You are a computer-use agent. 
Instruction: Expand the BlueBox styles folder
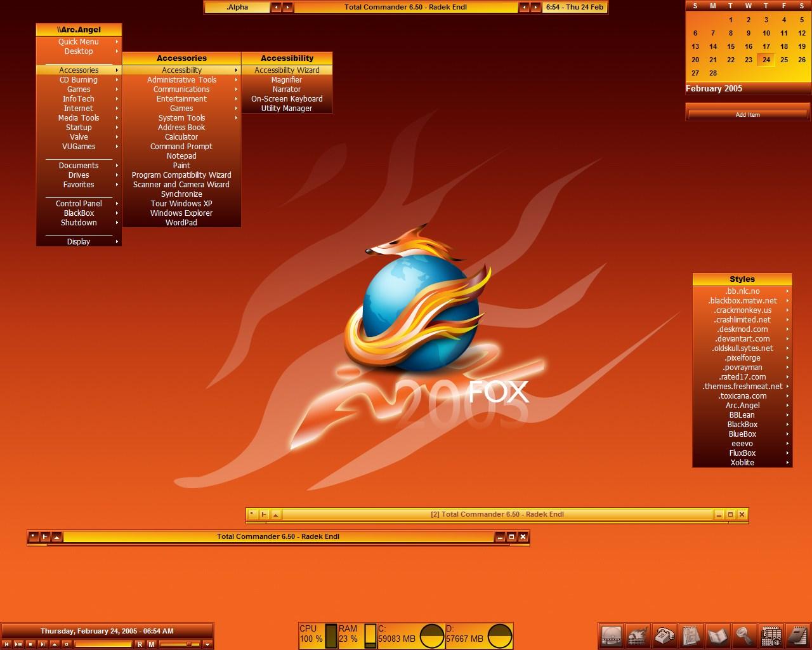[x=742, y=434]
